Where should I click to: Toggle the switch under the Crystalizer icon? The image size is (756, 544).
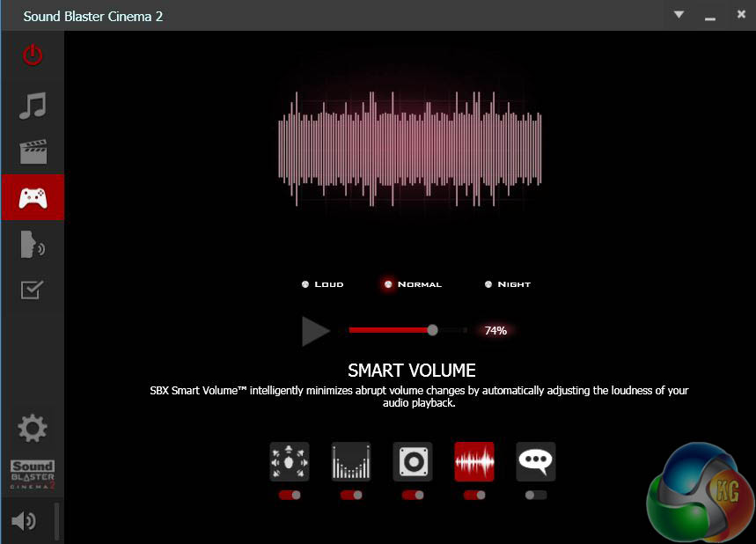click(351, 495)
